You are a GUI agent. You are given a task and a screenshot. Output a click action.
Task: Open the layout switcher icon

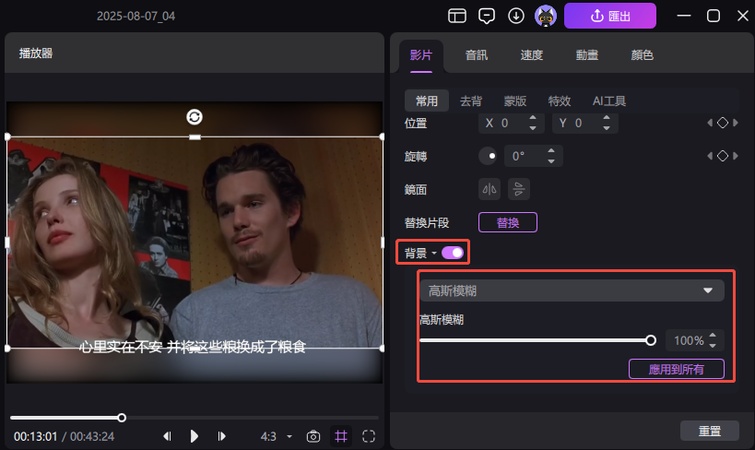457,16
